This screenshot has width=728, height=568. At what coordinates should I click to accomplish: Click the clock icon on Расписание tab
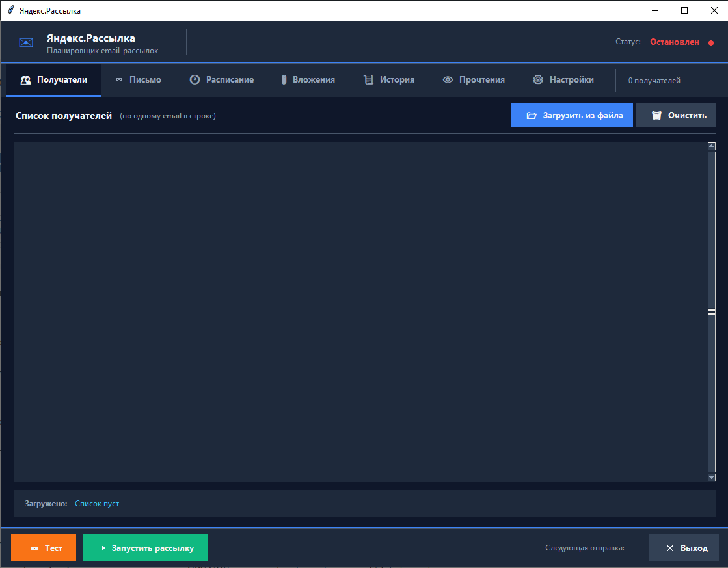(x=195, y=80)
